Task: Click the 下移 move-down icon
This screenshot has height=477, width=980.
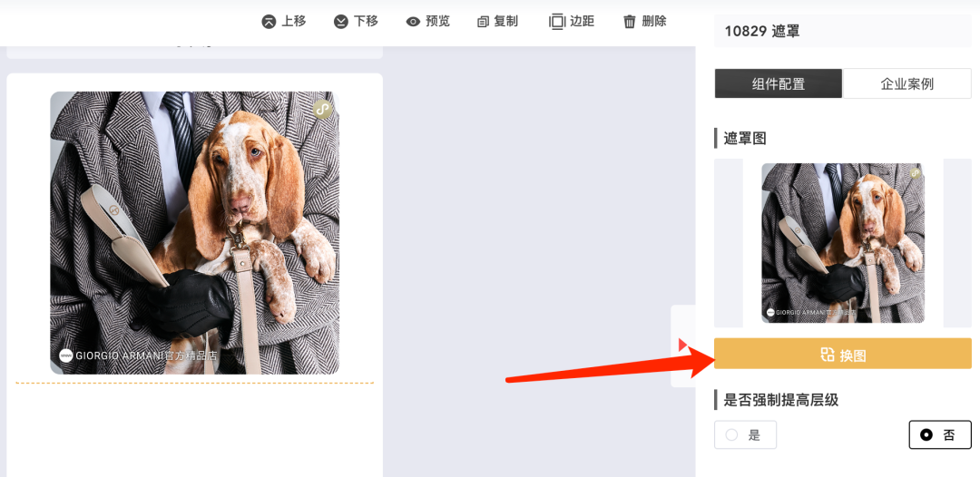Action: click(340, 22)
